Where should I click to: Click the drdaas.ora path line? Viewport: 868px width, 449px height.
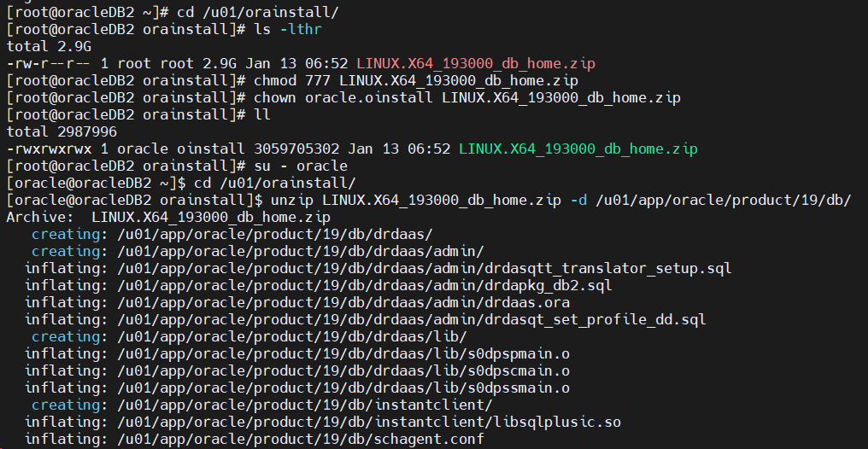(x=343, y=302)
